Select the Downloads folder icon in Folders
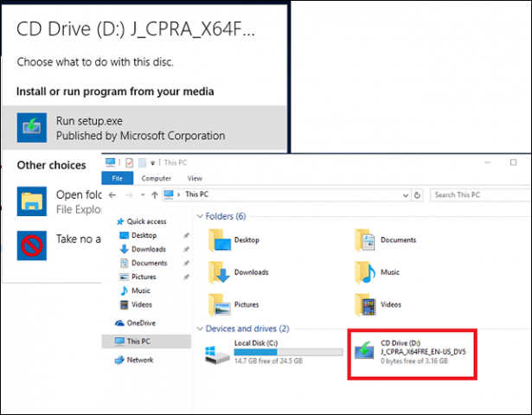 click(220, 272)
